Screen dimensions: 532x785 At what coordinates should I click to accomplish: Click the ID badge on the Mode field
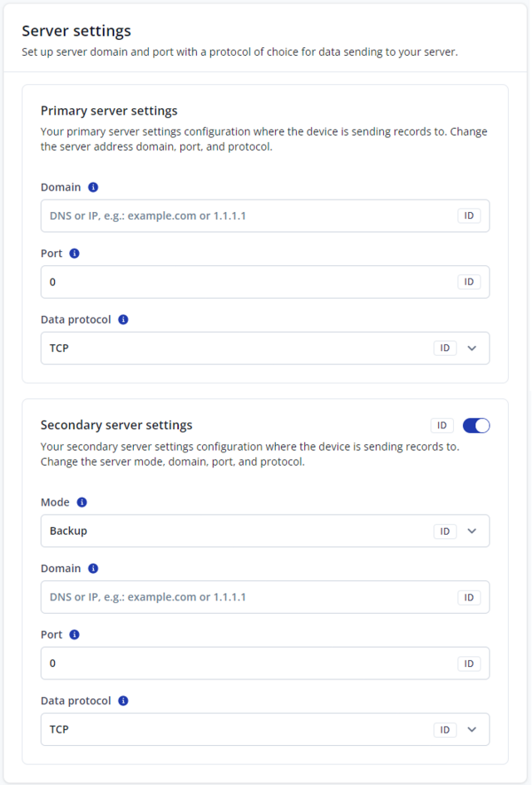tap(445, 531)
